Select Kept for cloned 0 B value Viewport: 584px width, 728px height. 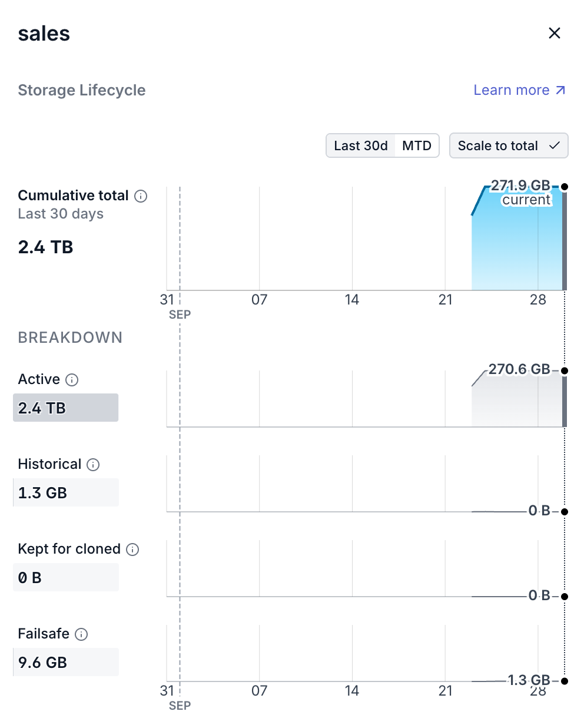coord(66,577)
